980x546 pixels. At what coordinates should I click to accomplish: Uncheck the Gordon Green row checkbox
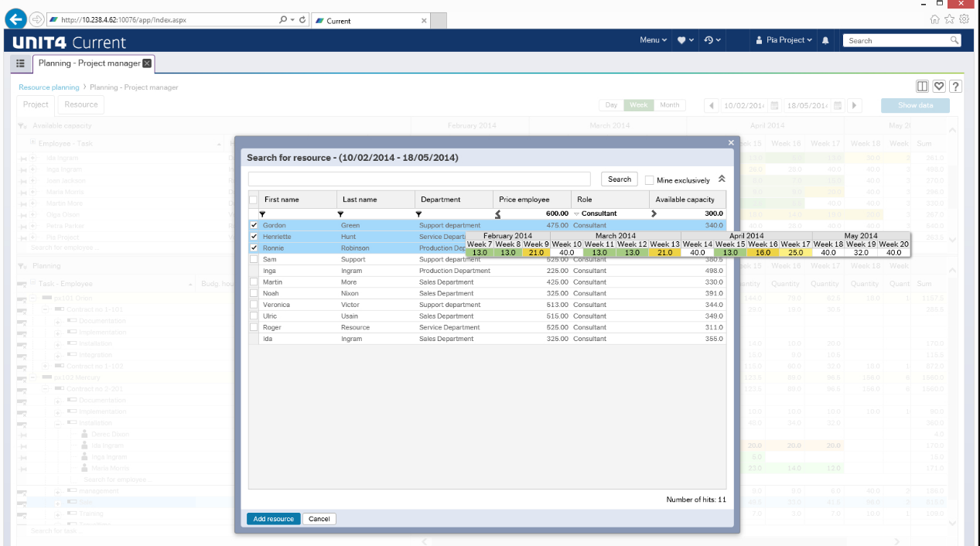pyautogui.click(x=254, y=225)
